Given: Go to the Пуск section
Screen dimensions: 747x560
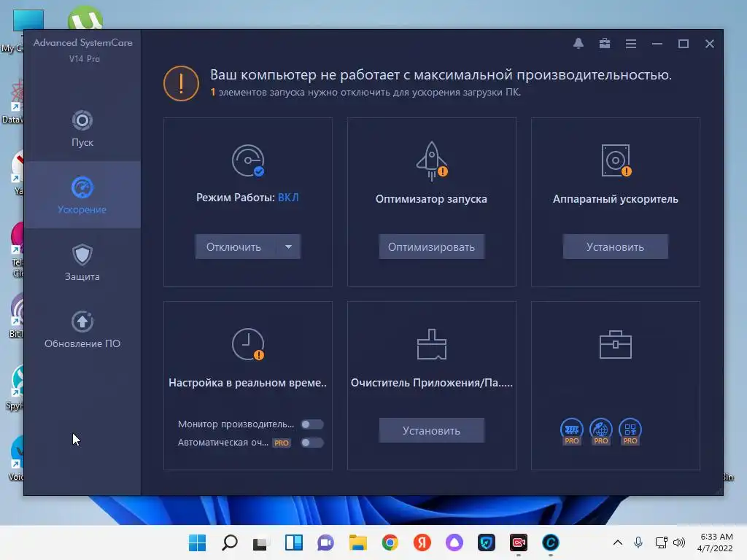Looking at the screenshot, I should 82,128.
